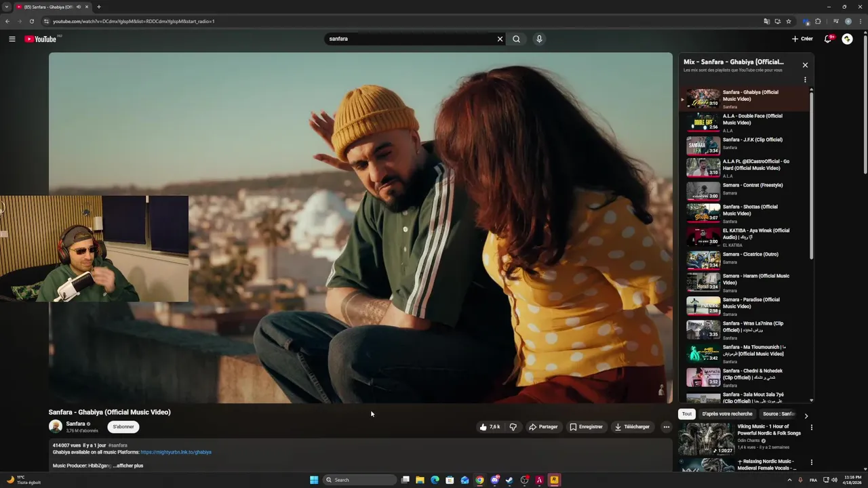Reload the YouTube page

[32, 21]
